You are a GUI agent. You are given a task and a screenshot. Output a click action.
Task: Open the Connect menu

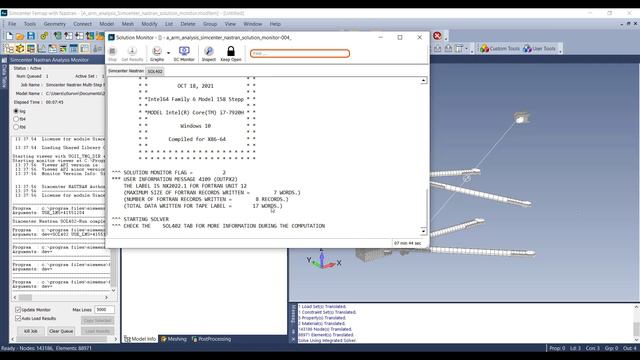coord(82,24)
